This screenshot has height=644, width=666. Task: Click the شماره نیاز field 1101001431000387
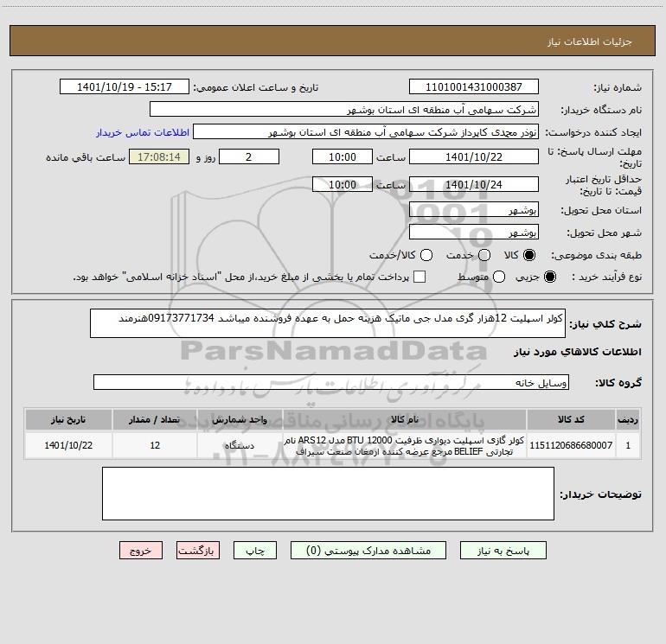pos(474,86)
